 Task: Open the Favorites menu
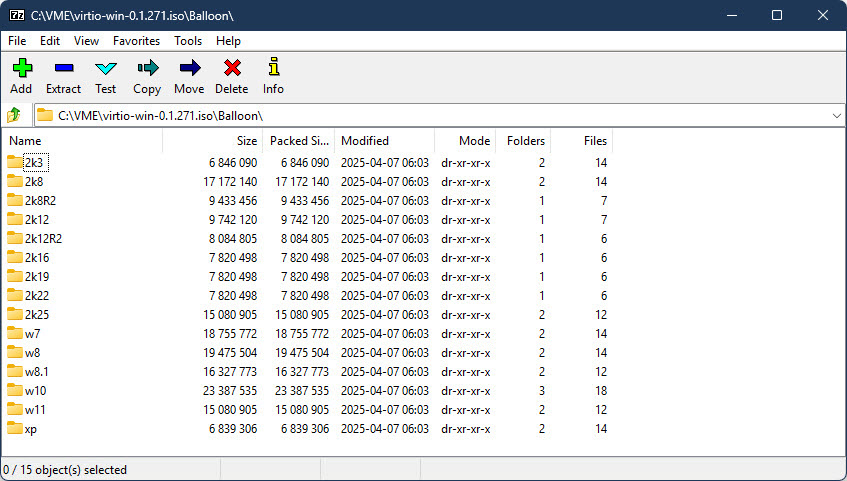136,41
